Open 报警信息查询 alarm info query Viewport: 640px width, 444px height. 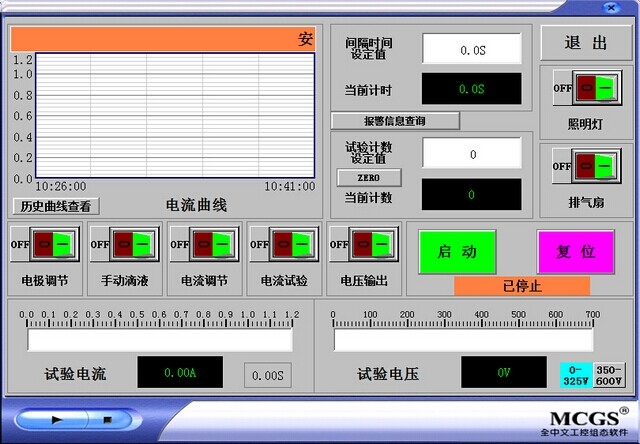tap(395, 121)
